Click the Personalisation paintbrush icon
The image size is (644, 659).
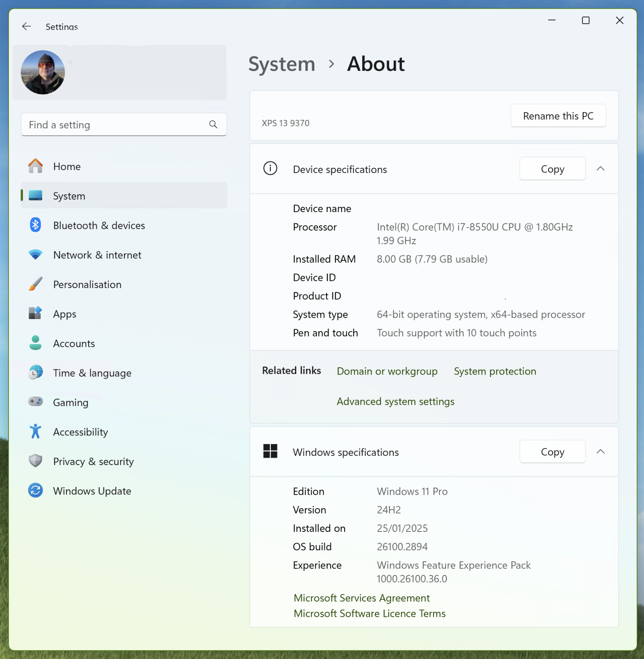coord(35,284)
